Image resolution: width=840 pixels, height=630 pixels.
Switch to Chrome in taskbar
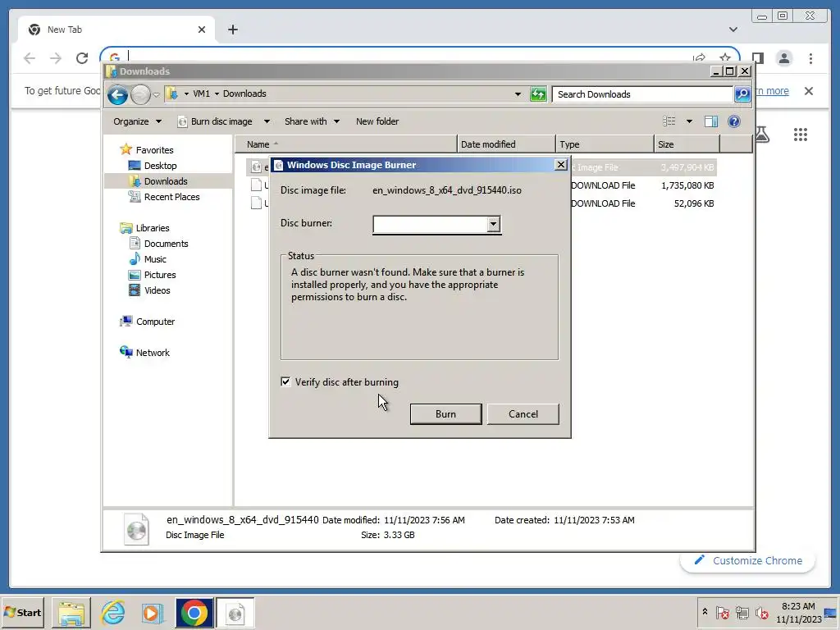pyautogui.click(x=194, y=613)
